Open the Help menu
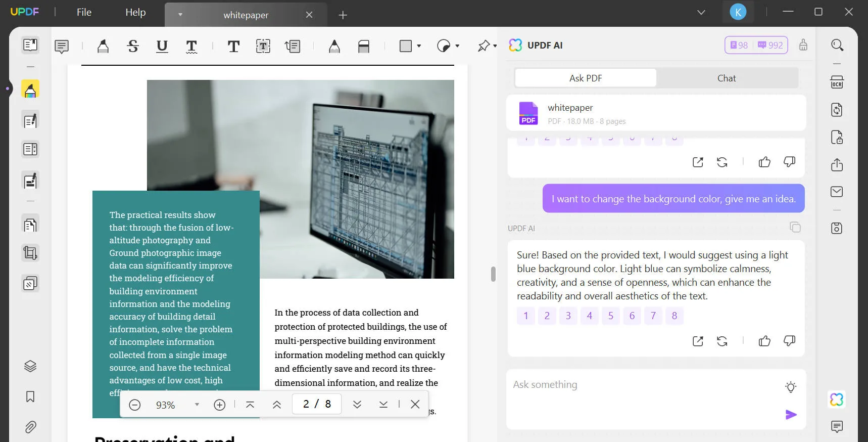The height and width of the screenshot is (442, 868). [135, 12]
